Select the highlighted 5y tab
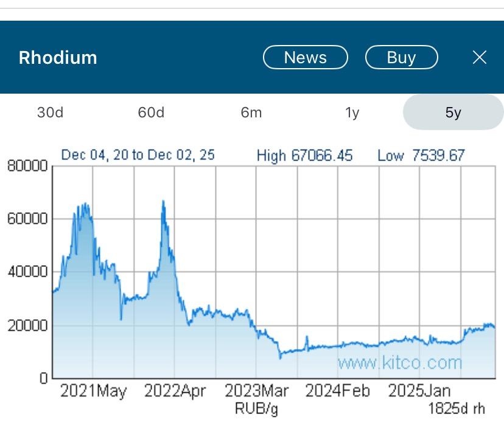The height and width of the screenshot is (422, 504). tap(453, 112)
